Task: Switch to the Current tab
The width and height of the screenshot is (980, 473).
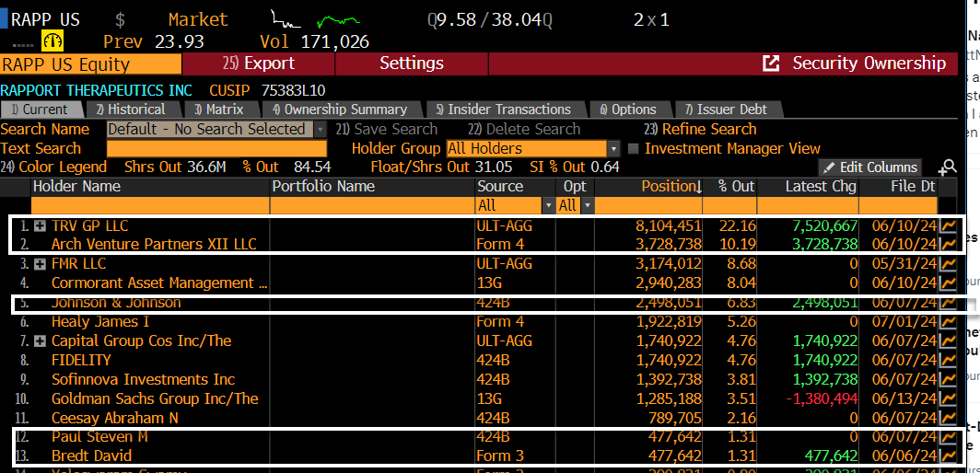Action: pos(41,110)
